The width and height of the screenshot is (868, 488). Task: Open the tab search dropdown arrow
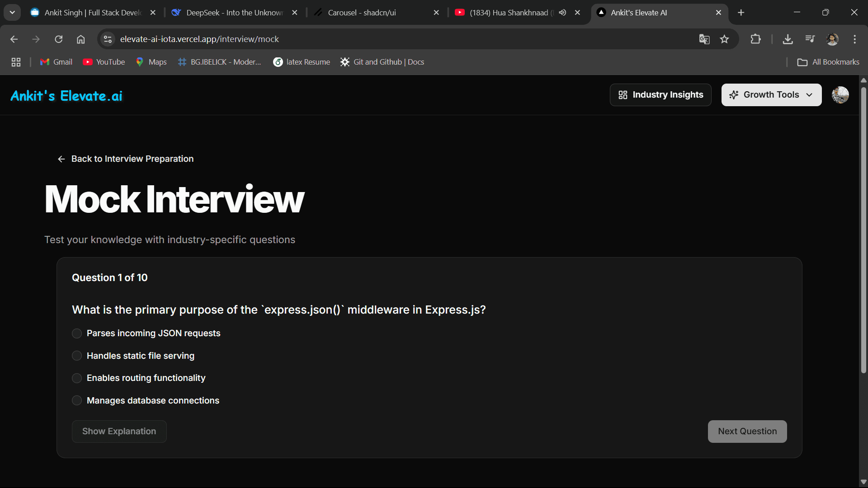point(12,13)
